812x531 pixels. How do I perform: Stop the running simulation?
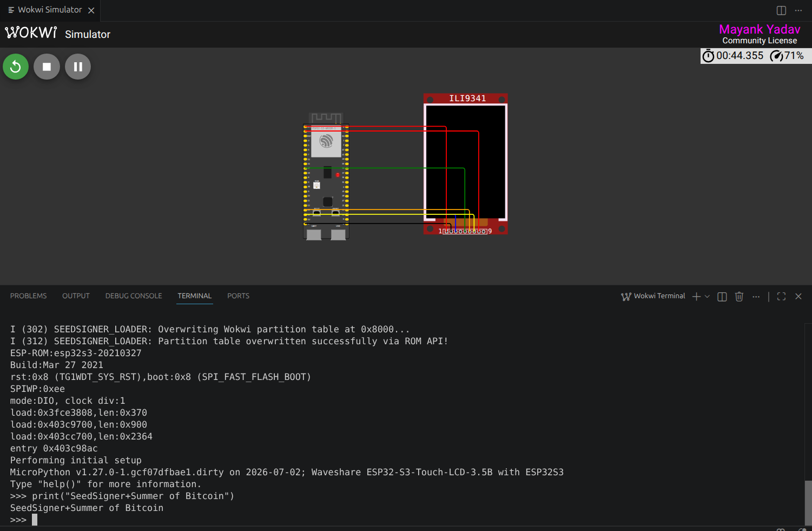[x=47, y=67]
